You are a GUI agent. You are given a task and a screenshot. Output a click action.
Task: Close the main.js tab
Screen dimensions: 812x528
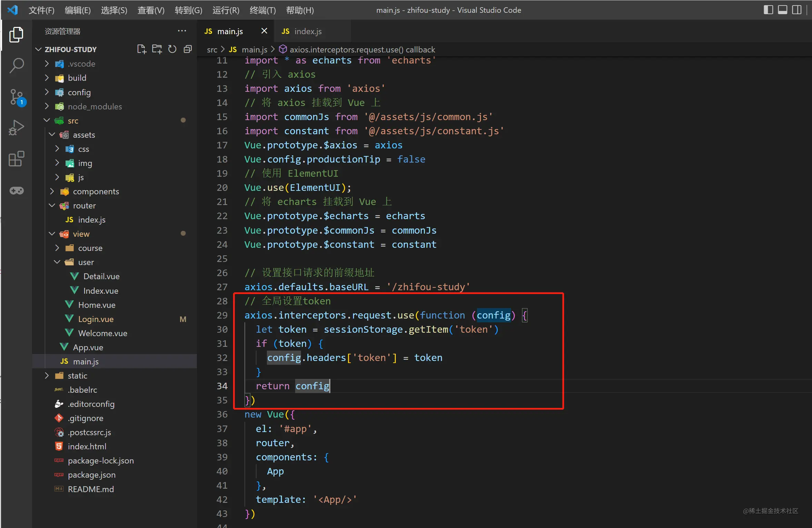coord(264,31)
